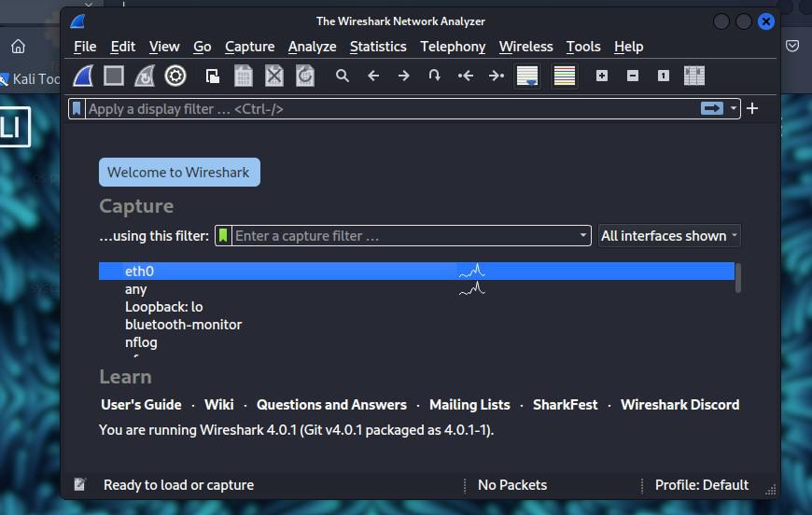Open the Edit menu
The height and width of the screenshot is (515, 812).
tap(122, 47)
